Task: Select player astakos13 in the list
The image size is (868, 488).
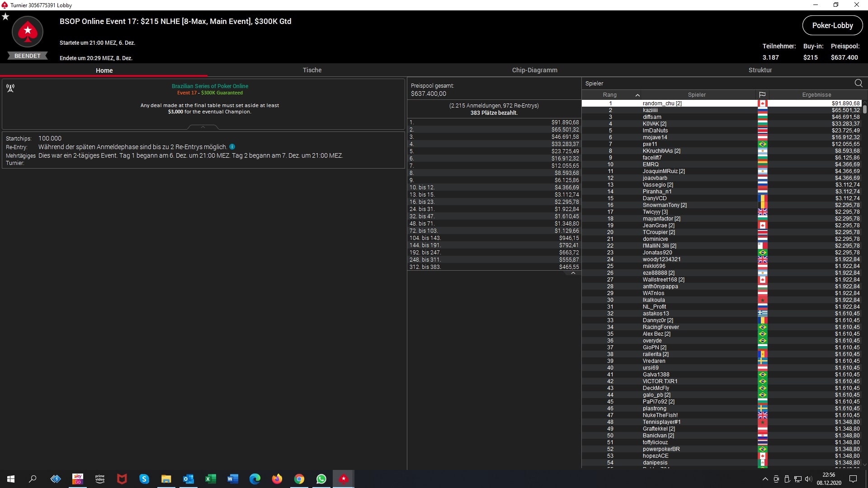Action: tap(722, 314)
